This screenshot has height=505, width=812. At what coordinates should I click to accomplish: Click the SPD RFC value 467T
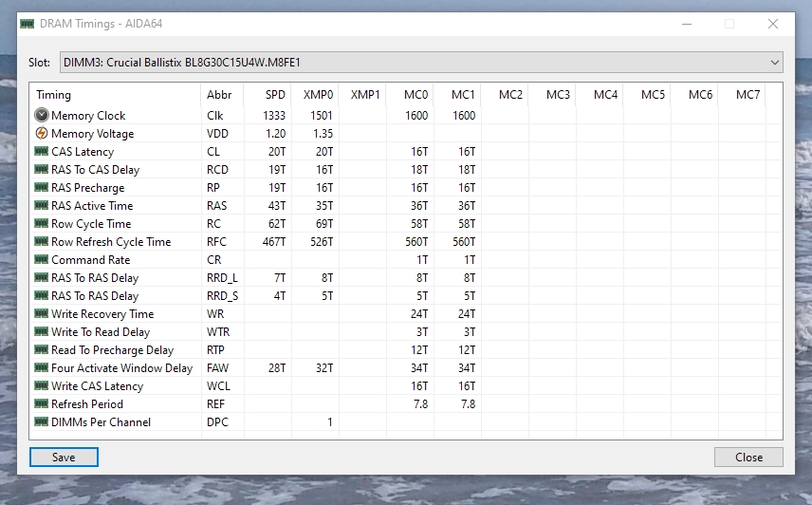point(274,242)
